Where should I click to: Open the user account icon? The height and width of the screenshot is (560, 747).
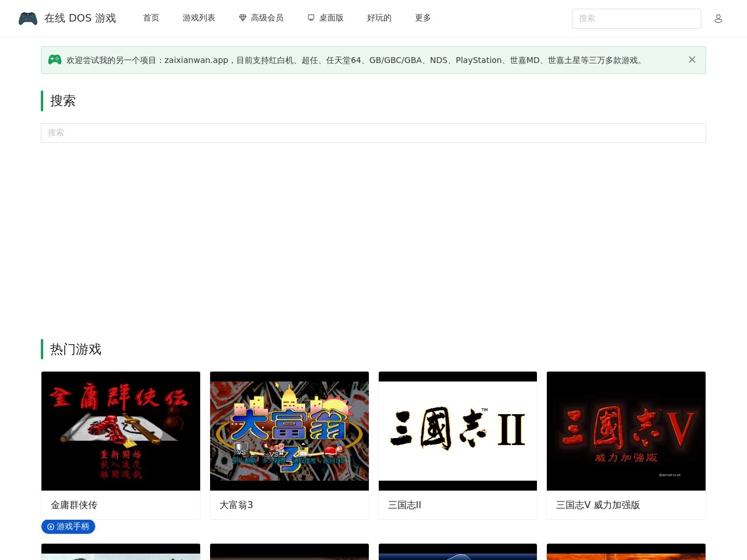[718, 19]
